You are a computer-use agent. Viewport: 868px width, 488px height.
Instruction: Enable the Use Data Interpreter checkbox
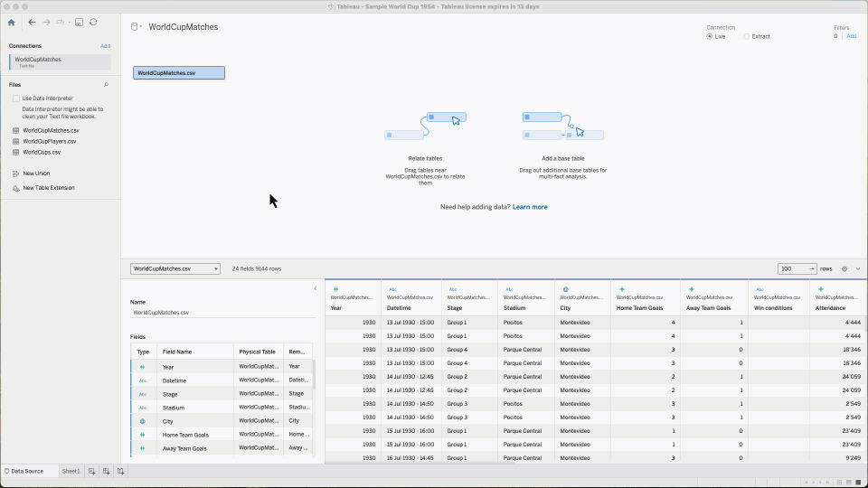15,99
